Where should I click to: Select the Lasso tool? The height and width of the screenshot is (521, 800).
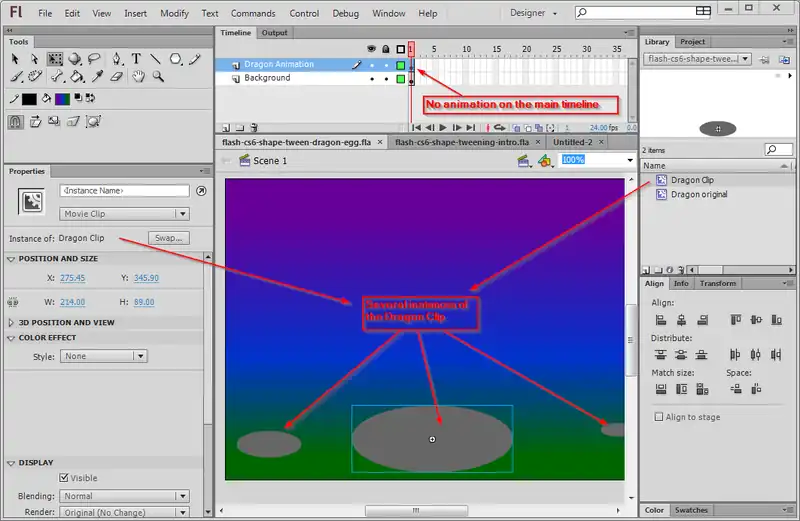[95, 59]
